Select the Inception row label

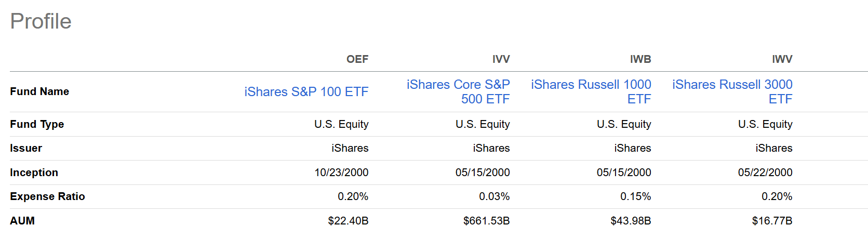(x=34, y=172)
